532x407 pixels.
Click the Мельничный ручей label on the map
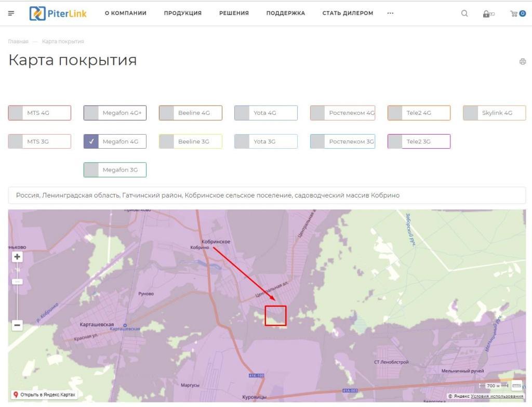pos(462,371)
